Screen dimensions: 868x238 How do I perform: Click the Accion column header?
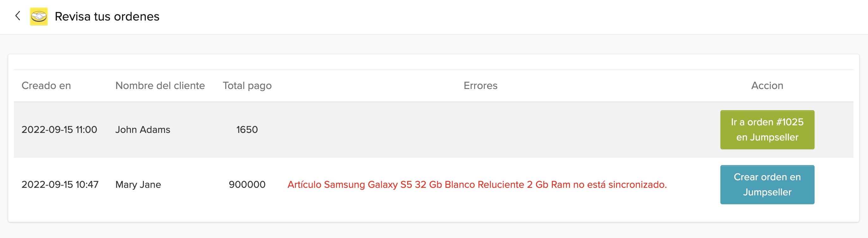[767, 86]
